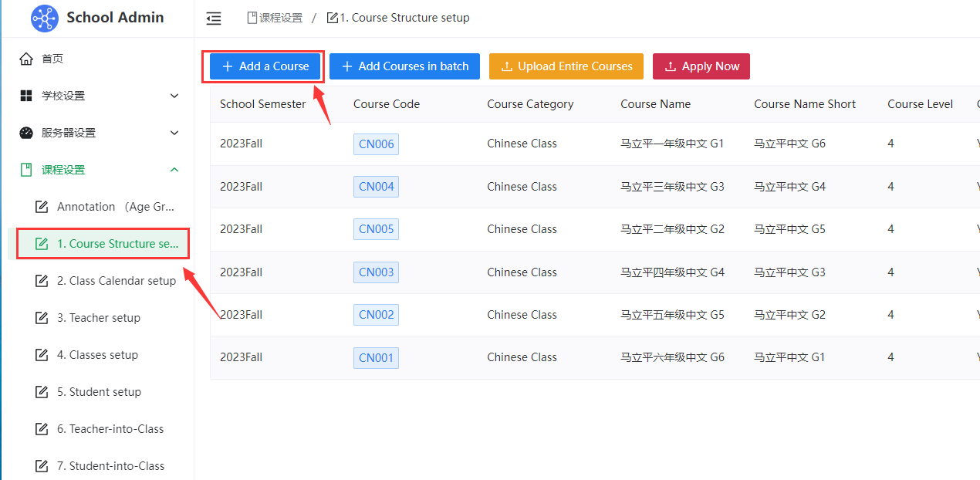The width and height of the screenshot is (980, 480).
Task: Click the dashboard gauge icon beside 服务器设置
Action: coord(26,133)
